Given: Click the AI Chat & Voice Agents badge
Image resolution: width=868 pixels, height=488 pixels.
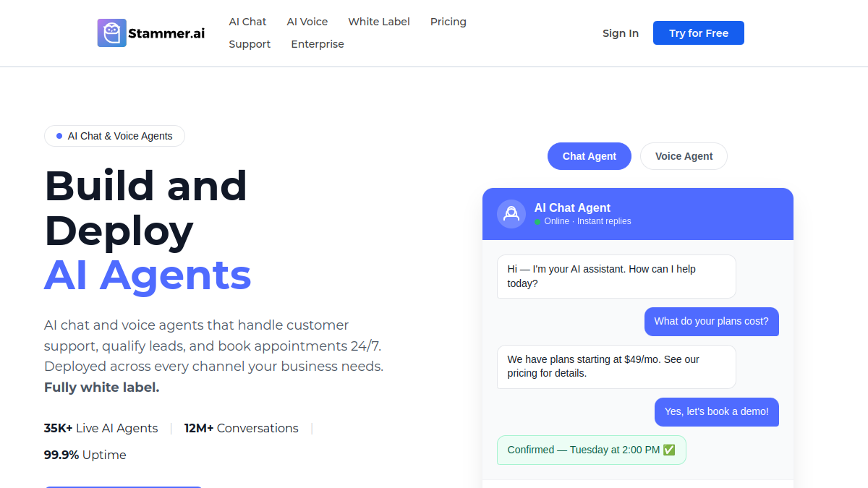Looking at the screenshot, I should coord(114,136).
